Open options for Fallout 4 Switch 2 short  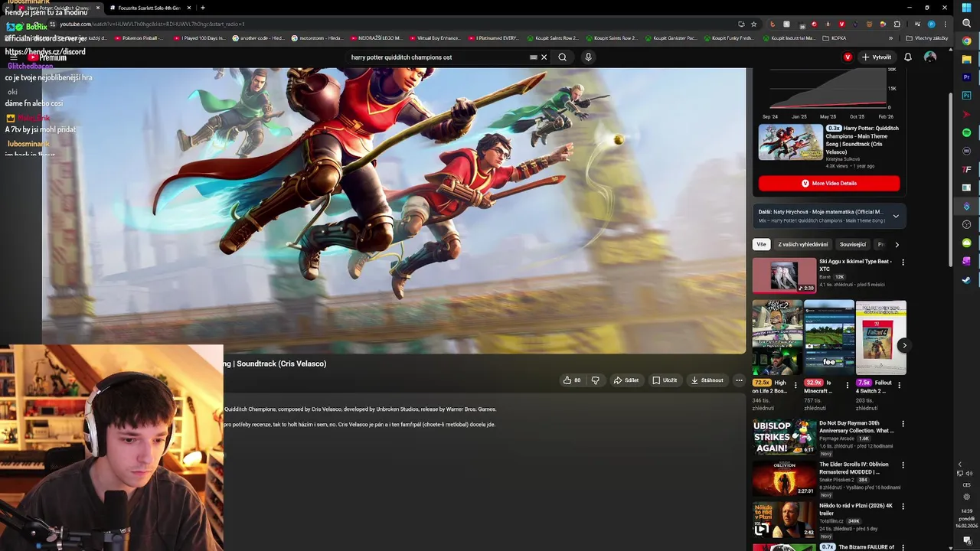[x=900, y=384]
